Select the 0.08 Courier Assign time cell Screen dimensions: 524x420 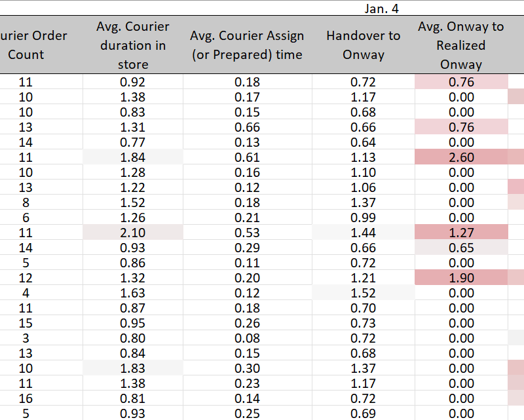click(246, 338)
